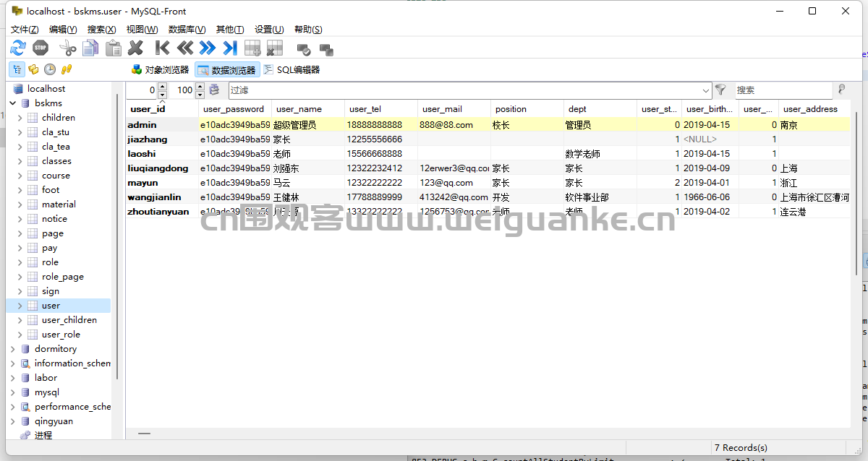
Task: Expand the dormitory database node
Action: click(12, 349)
